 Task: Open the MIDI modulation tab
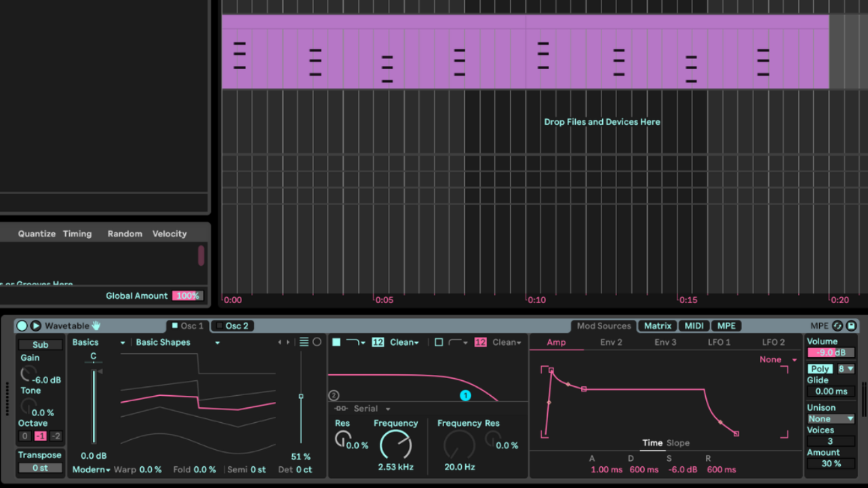point(694,326)
